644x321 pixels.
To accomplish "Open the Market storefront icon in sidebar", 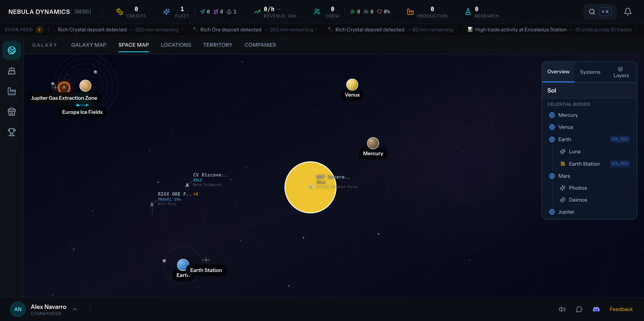I will 12,112.
